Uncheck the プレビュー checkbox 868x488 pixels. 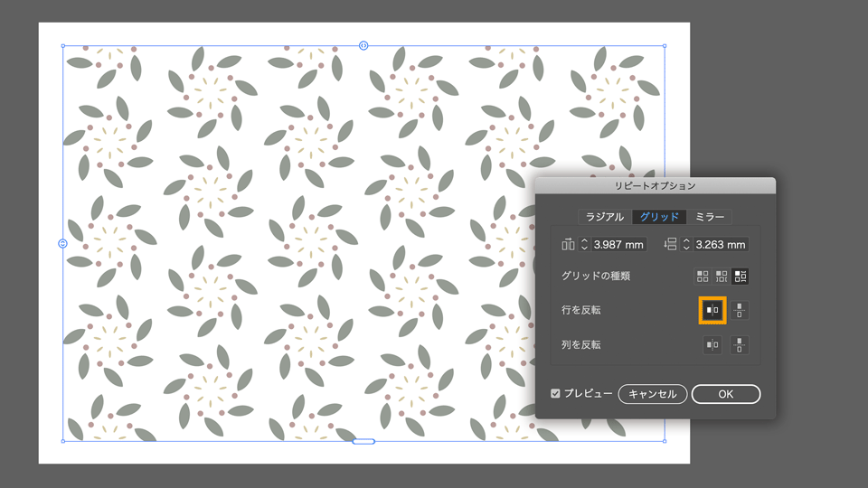tap(555, 393)
